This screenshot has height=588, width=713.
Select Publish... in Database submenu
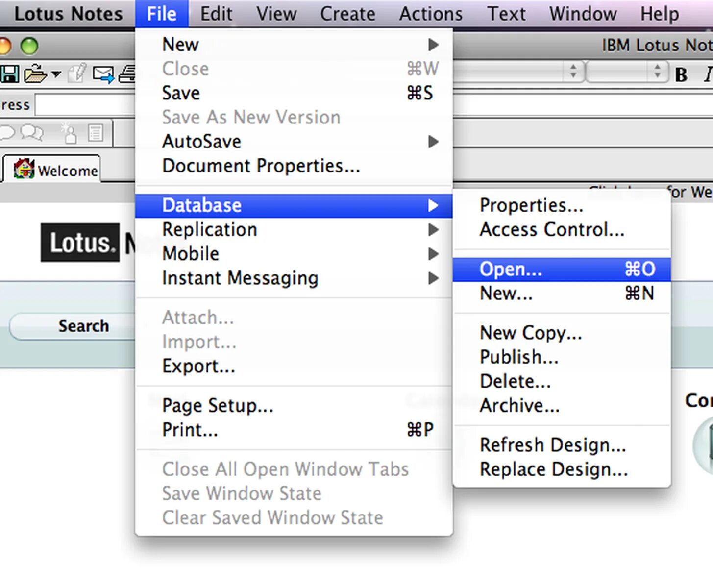pos(562,357)
